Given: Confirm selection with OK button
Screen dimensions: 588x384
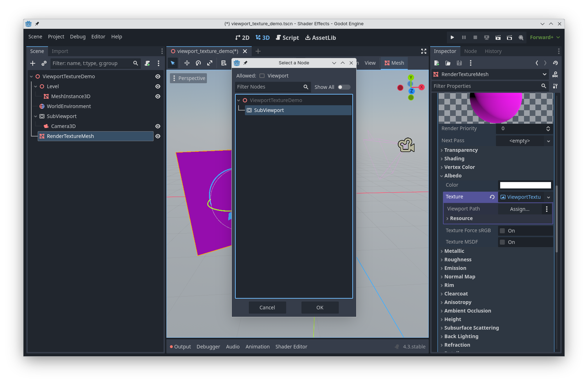Looking at the screenshot, I should [x=320, y=308].
